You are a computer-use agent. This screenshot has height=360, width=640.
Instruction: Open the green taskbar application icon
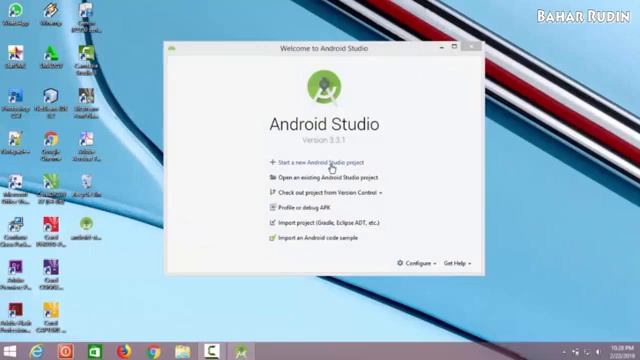tap(95, 351)
